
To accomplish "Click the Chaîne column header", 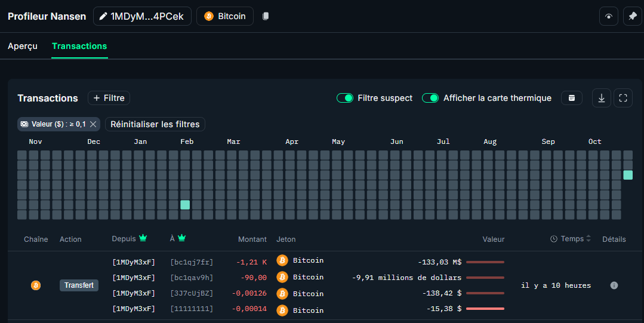I will click(36, 239).
